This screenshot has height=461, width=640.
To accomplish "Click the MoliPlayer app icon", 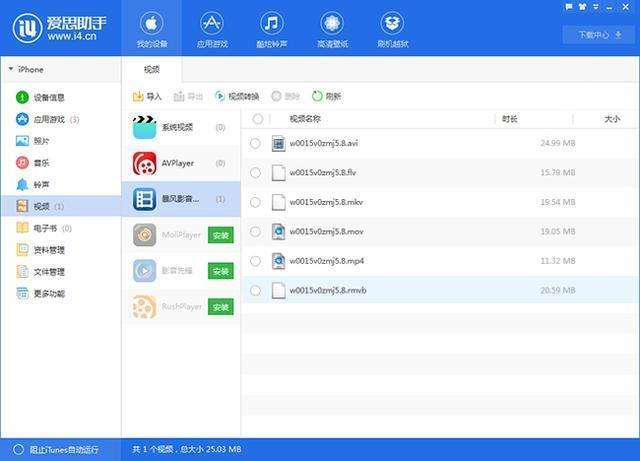I will point(144,235).
